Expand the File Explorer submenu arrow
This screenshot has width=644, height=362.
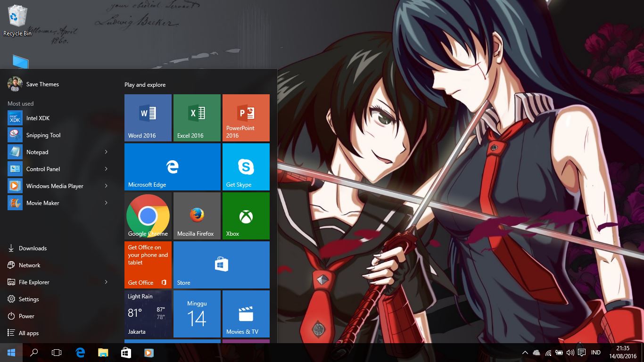[106, 282]
